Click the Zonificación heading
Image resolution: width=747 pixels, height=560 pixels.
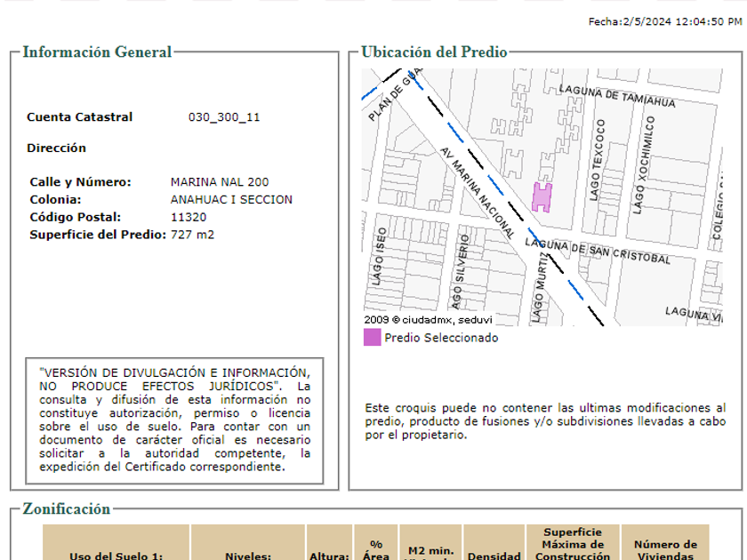(x=66, y=509)
